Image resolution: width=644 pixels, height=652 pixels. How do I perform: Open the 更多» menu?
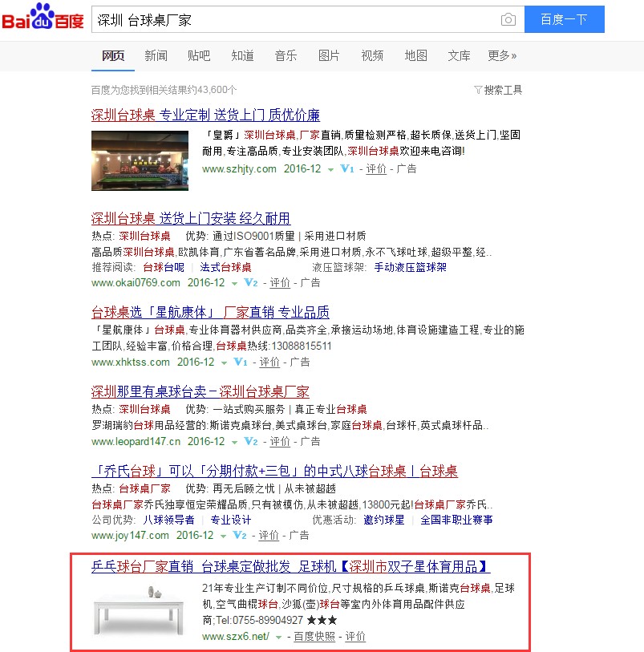[x=502, y=55]
